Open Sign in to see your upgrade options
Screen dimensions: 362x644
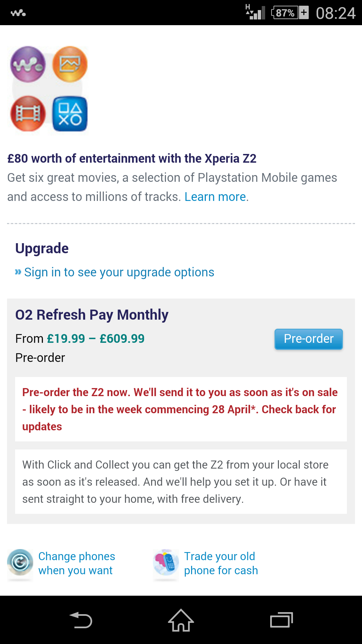tap(119, 272)
